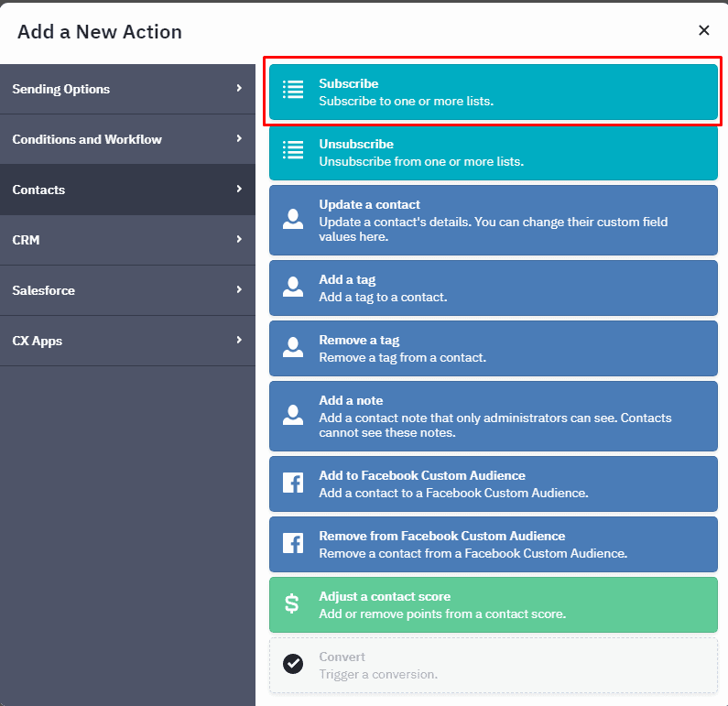Image resolution: width=728 pixels, height=706 pixels.
Task: Select the Remove a tag action
Action: pyautogui.click(x=494, y=348)
